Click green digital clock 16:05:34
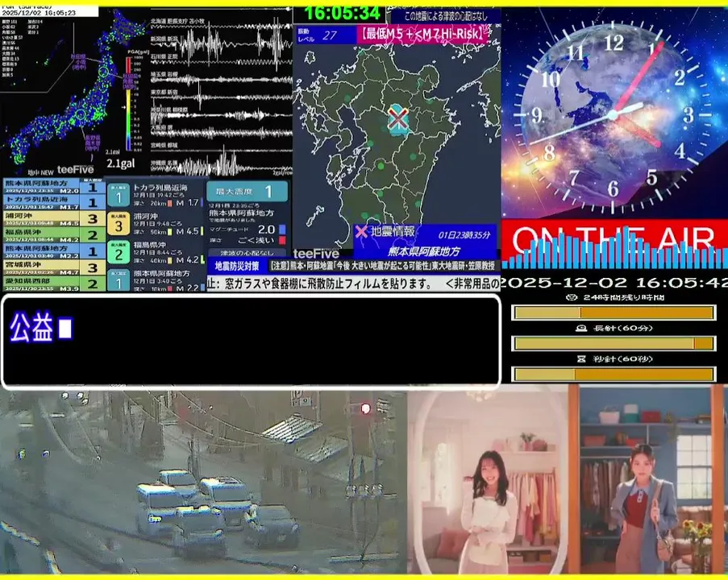 pyautogui.click(x=343, y=14)
